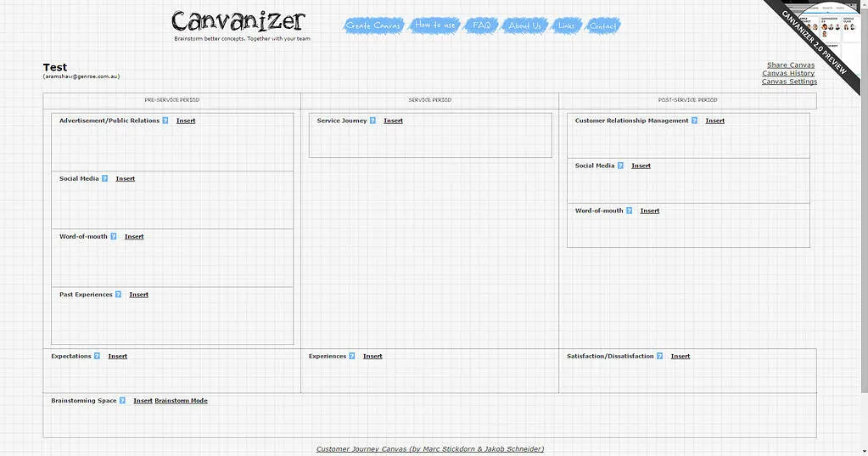Open Canvas Settings
Screen dimensions: 868x456
(x=789, y=82)
